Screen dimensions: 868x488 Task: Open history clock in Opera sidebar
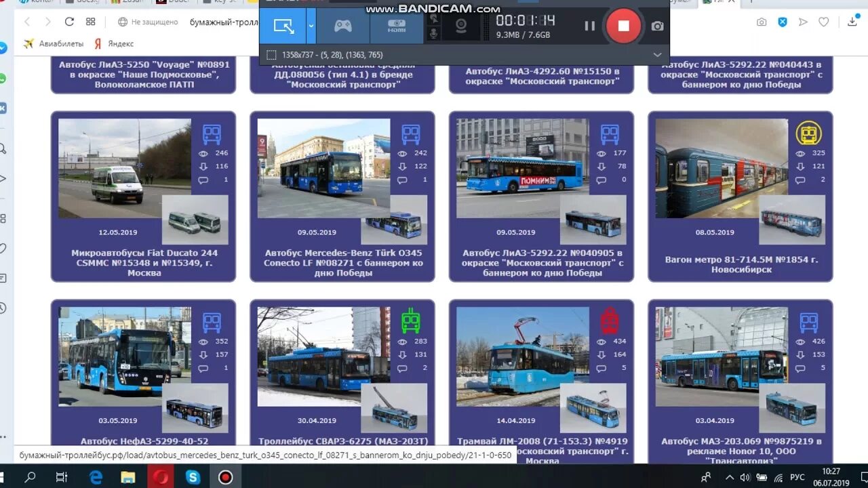3,308
